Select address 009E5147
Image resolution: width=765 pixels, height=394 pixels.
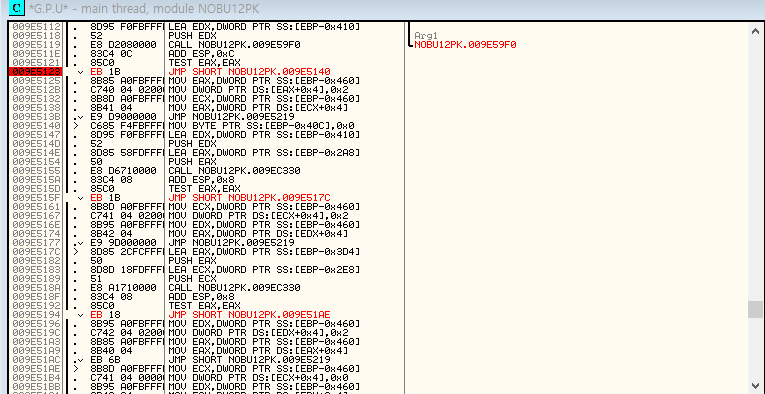[36, 135]
